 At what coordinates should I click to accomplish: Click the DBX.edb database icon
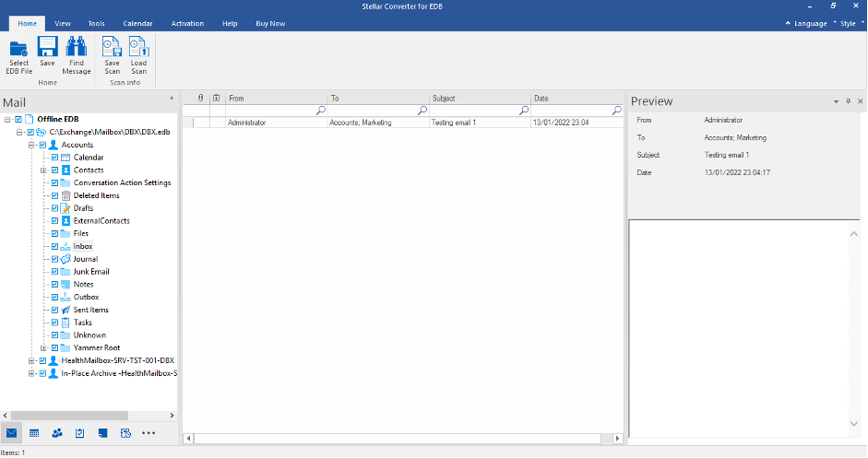(42, 132)
